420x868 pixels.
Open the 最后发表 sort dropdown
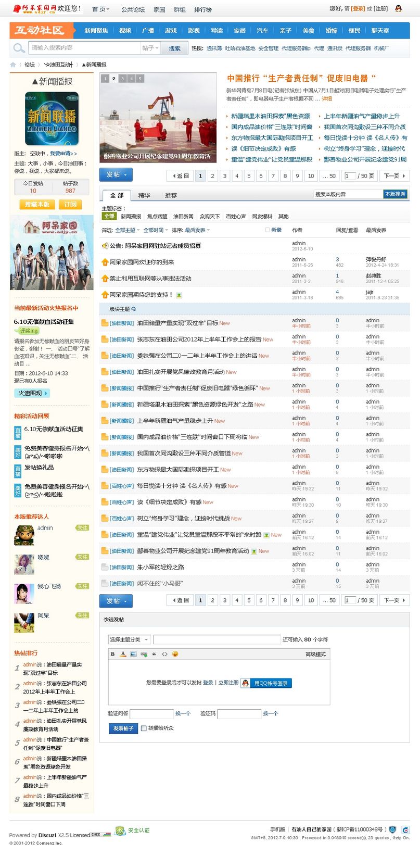point(197,230)
